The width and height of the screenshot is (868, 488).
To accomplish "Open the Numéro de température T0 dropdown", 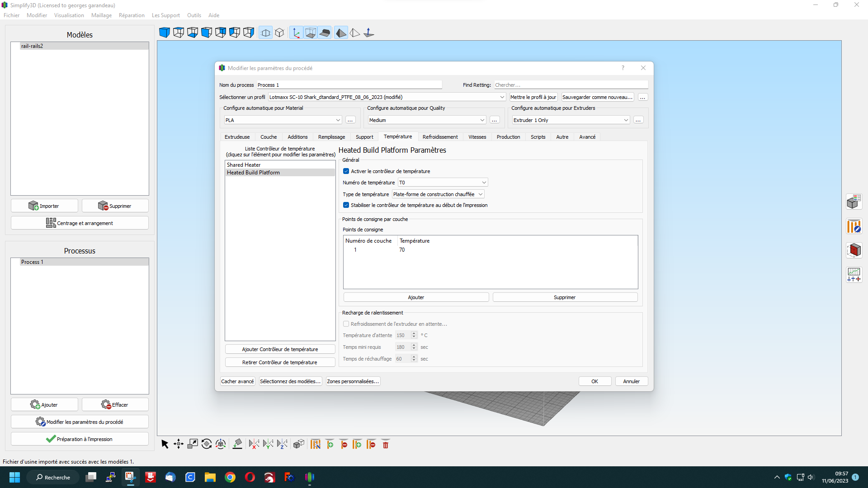I will click(x=443, y=183).
